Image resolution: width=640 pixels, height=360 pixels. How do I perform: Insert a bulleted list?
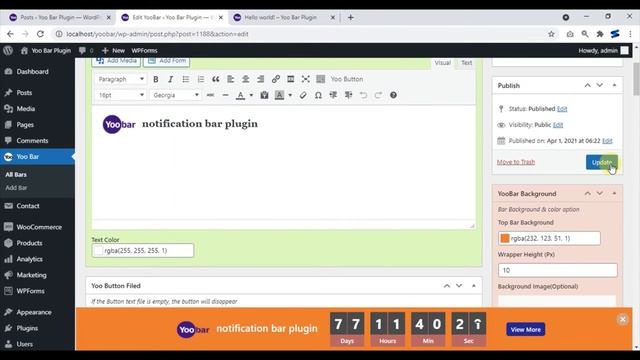click(186, 79)
